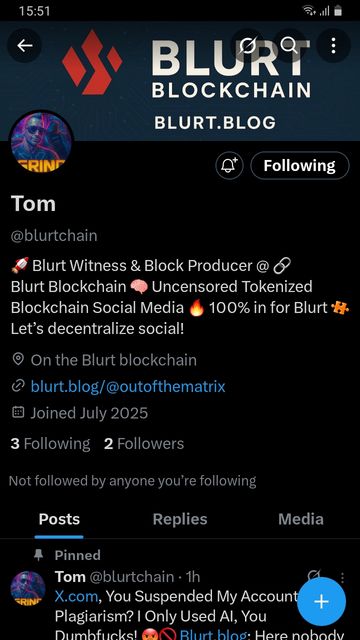Tap the back arrow icon
The width and height of the screenshot is (360, 640).
24,46
